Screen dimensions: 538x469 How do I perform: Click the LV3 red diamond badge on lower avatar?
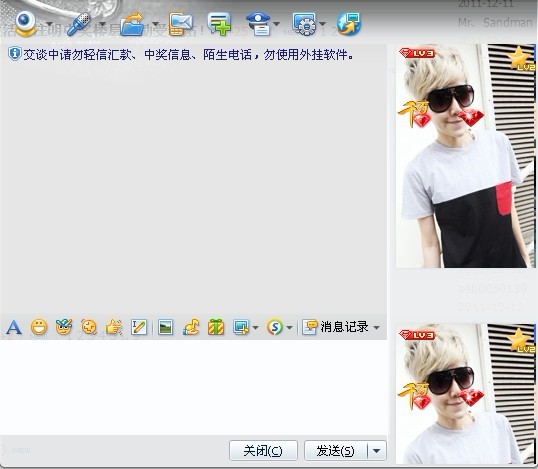pos(417,335)
